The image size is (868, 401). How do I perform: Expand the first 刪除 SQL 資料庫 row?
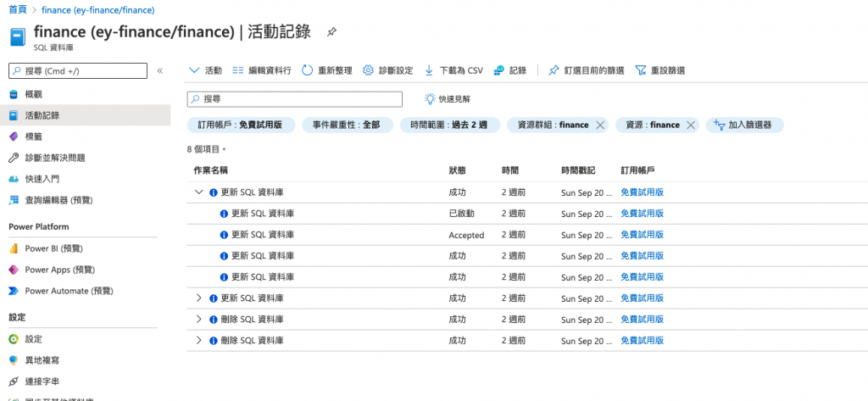click(199, 319)
